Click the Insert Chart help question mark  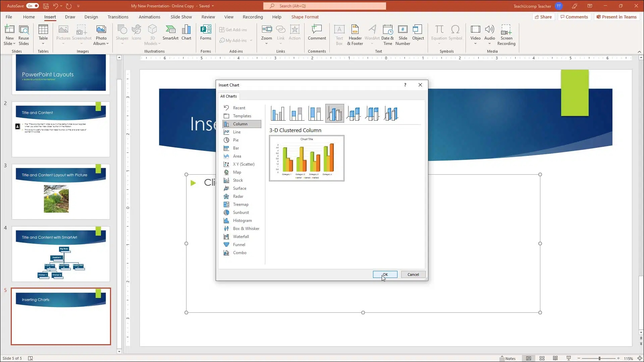pyautogui.click(x=405, y=85)
